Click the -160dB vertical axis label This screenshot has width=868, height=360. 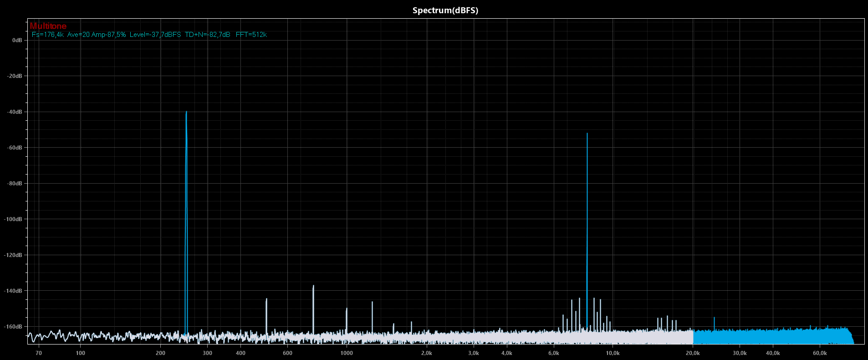point(13,326)
